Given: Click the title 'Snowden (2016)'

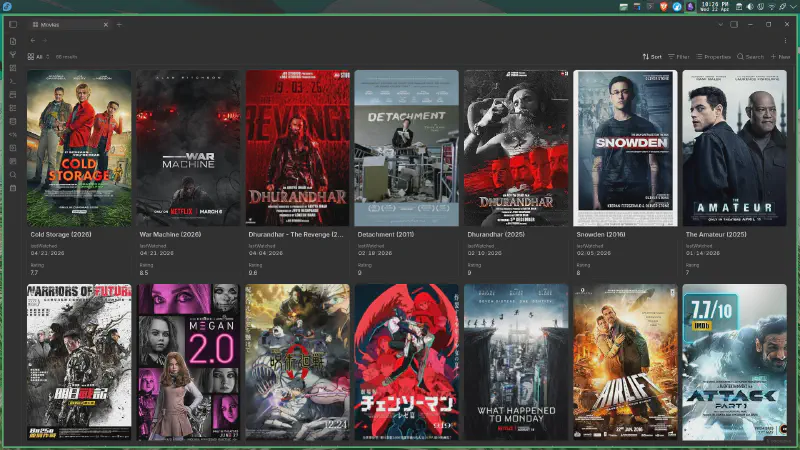Looking at the screenshot, I should [601, 234].
